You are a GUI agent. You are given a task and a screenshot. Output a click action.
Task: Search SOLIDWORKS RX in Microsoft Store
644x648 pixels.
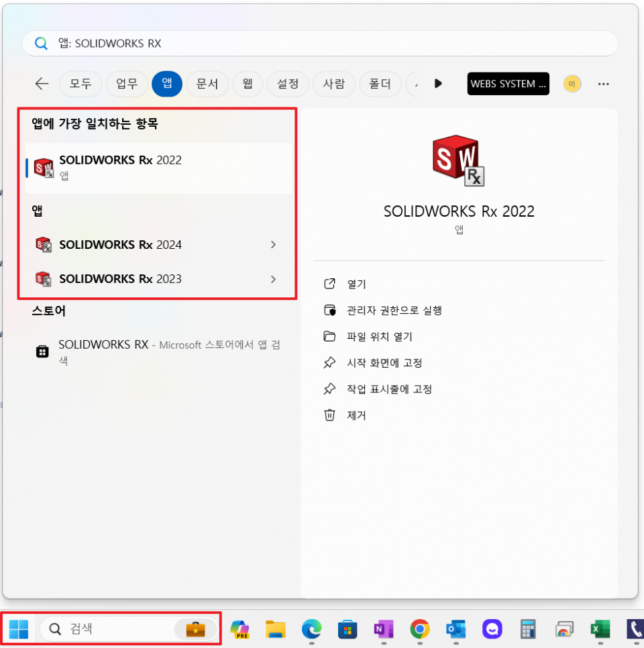pos(159,352)
